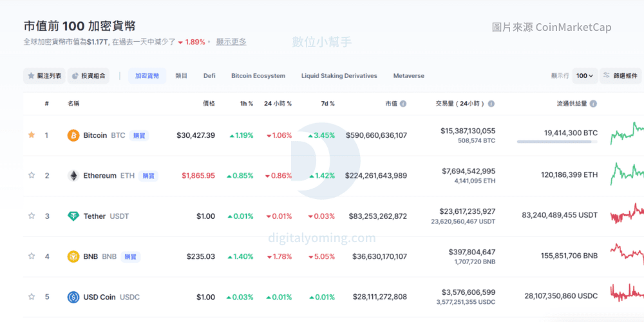
Task: Open the 投資組合 portfolio
Action: click(x=88, y=76)
